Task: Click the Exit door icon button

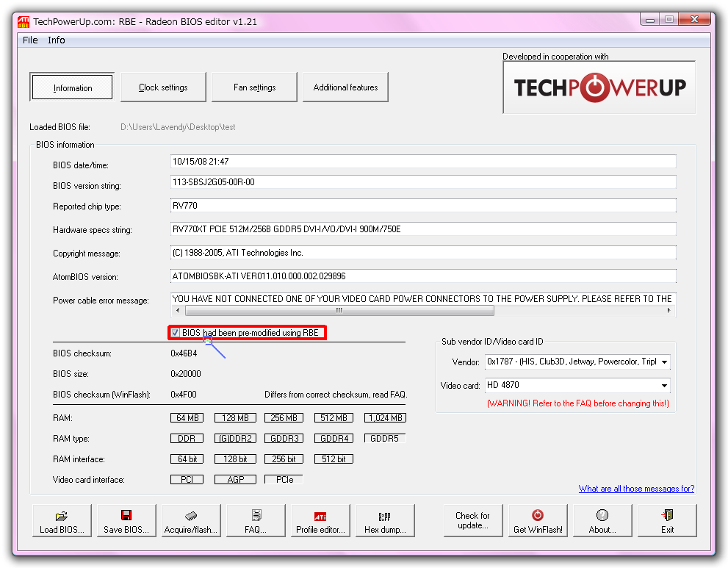Action: coord(667,521)
